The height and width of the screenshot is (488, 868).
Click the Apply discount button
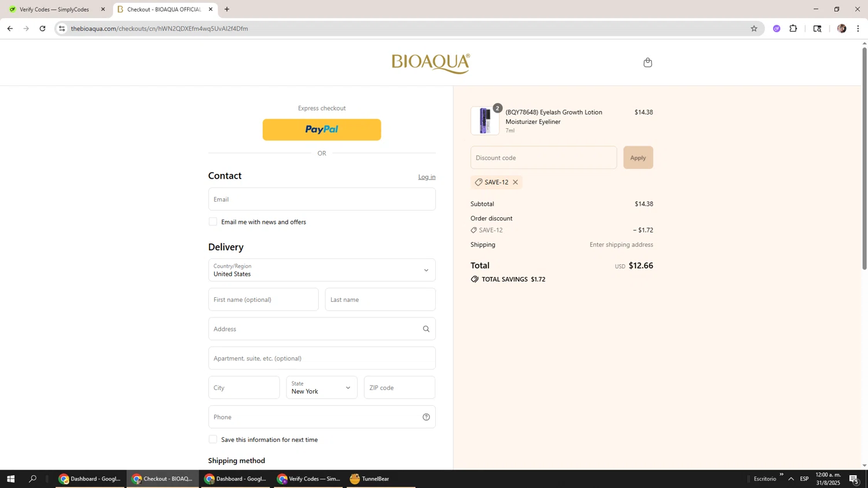click(638, 158)
